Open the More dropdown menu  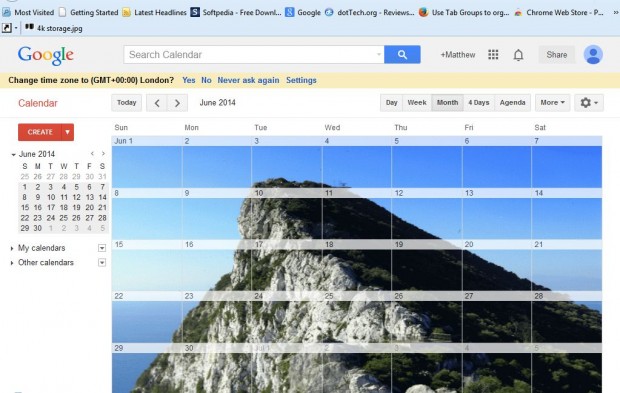(x=552, y=103)
